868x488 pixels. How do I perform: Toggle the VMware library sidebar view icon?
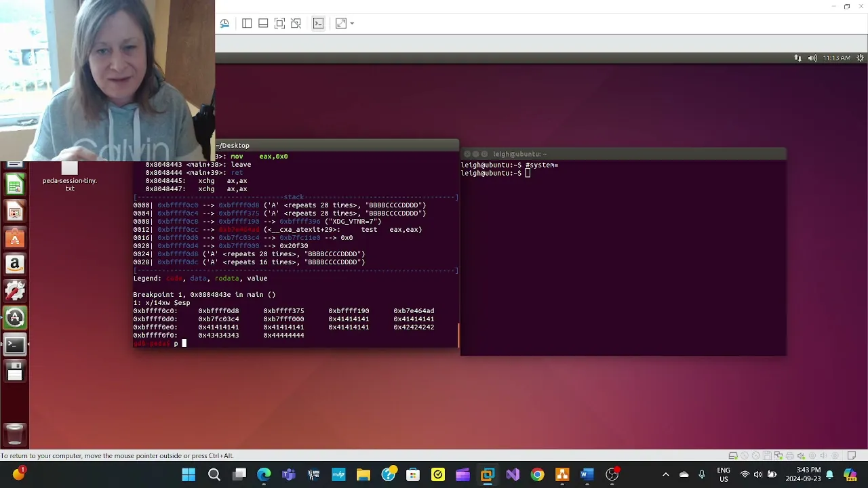247,24
